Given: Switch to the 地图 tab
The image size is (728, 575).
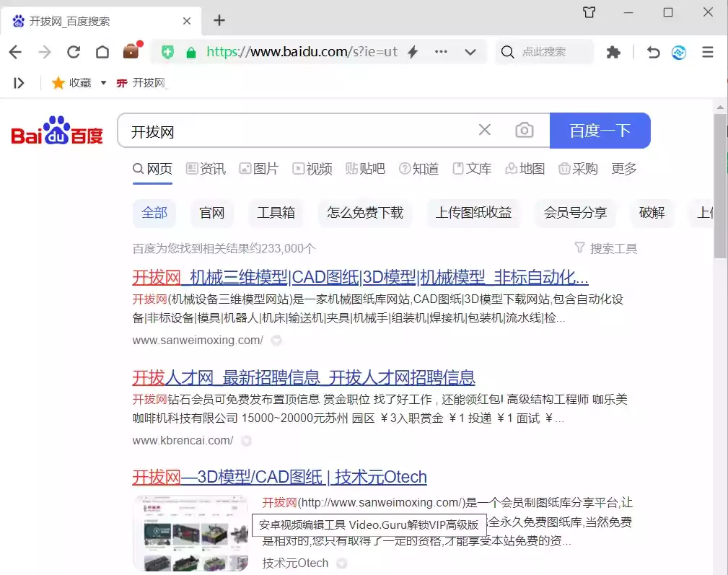Looking at the screenshot, I should [525, 169].
